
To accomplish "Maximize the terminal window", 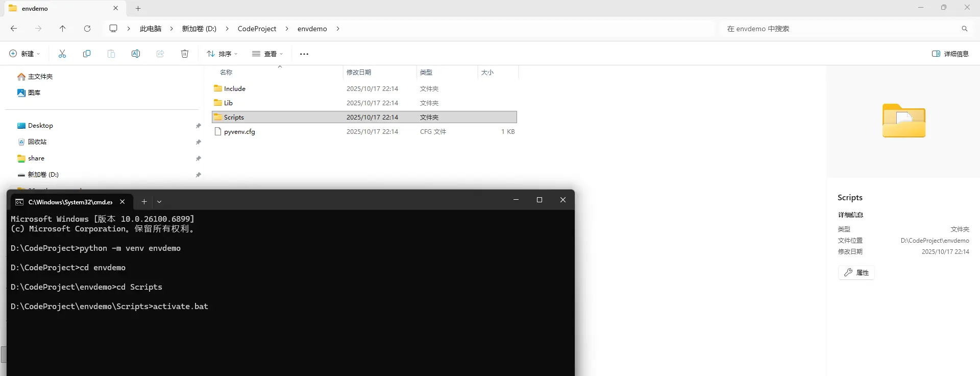I will [x=540, y=200].
